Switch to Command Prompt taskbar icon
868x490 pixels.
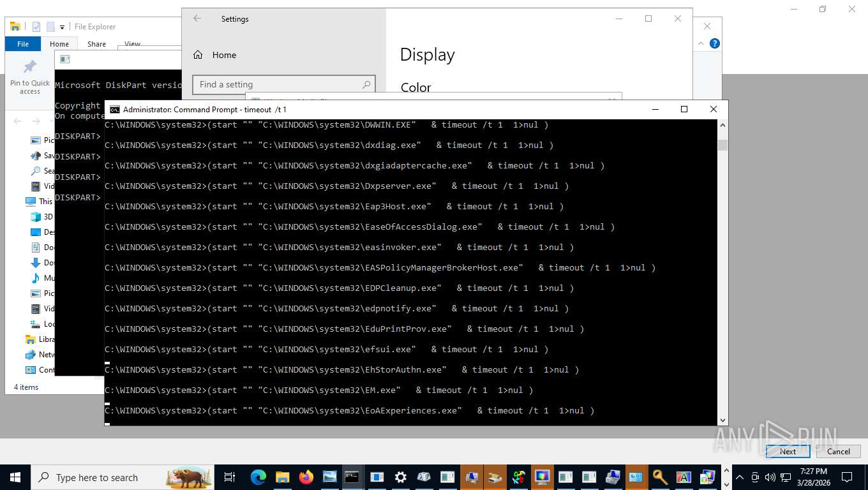(x=352, y=477)
